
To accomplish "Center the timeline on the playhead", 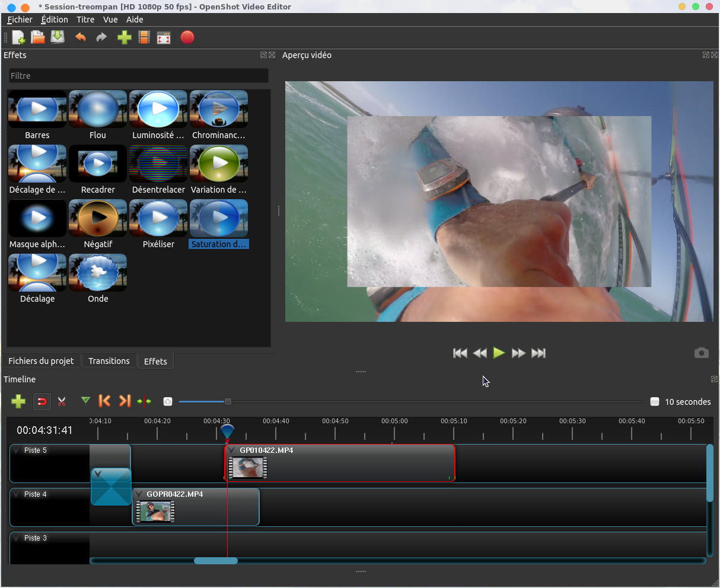I will point(144,401).
